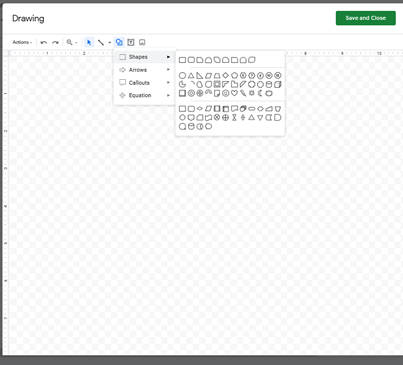Select the moon shape
403x365 pixels.
[260, 93]
